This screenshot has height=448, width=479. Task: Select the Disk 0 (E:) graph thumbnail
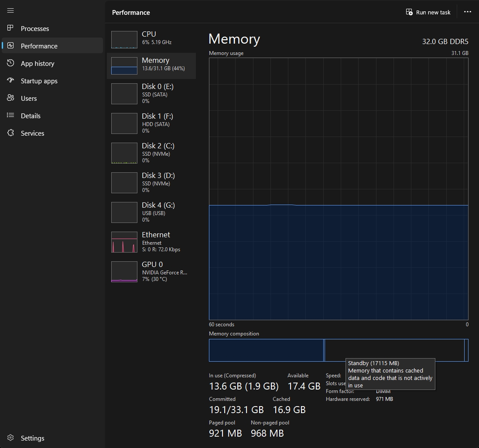(x=124, y=94)
